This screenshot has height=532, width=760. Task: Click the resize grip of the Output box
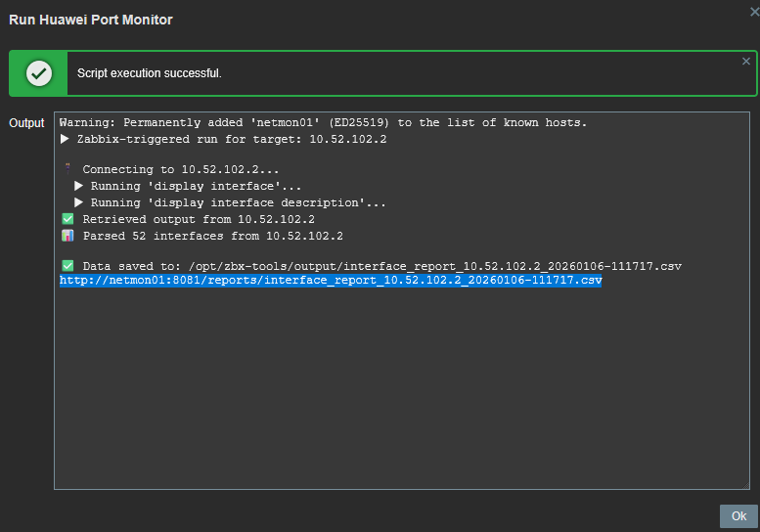tap(745, 485)
